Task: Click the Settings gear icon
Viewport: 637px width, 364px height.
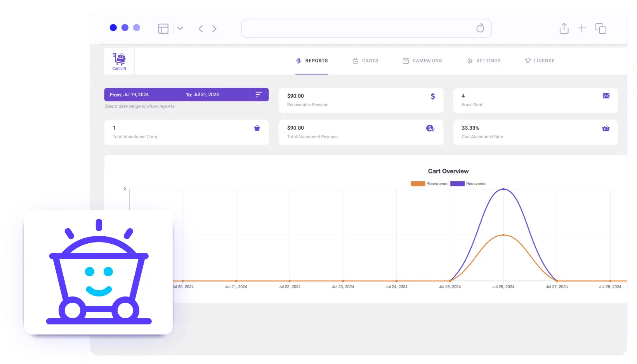Action: [470, 61]
